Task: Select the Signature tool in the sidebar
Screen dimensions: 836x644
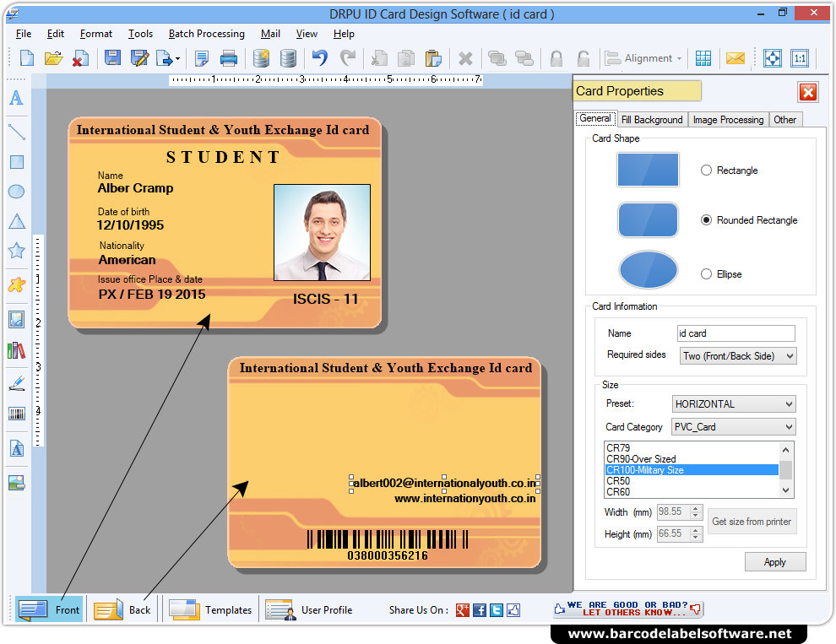Action: 15,382
